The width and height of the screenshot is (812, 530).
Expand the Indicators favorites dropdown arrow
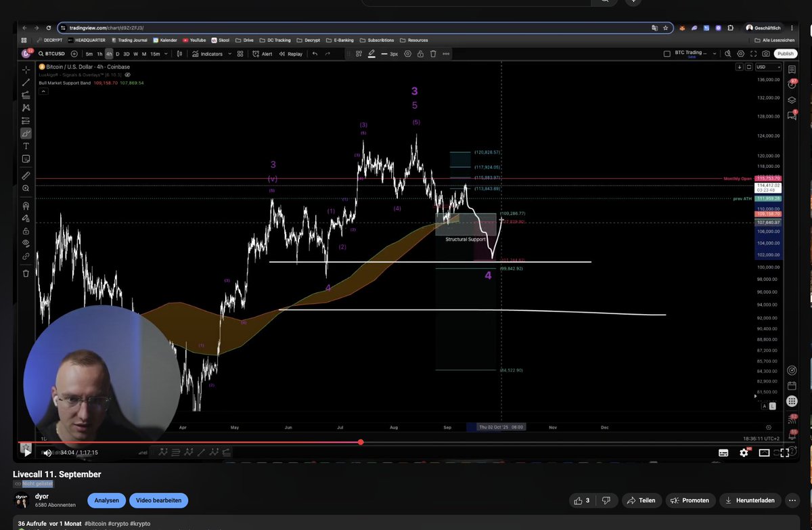point(229,53)
